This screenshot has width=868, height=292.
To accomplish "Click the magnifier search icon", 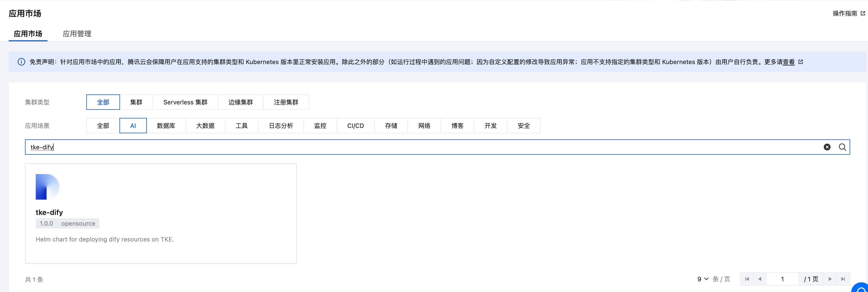I will point(842,147).
